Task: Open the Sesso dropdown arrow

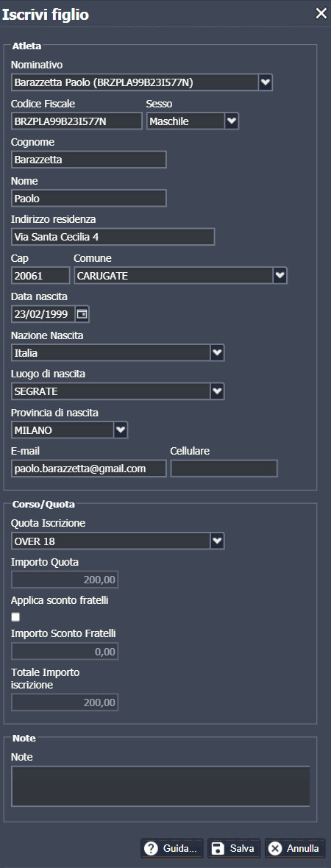Action: [232, 121]
